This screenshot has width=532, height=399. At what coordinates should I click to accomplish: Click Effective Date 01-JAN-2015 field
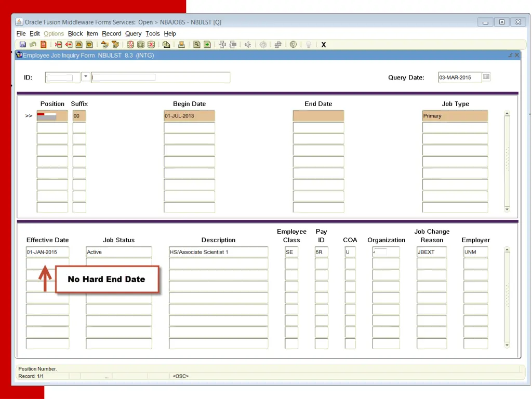pos(47,252)
